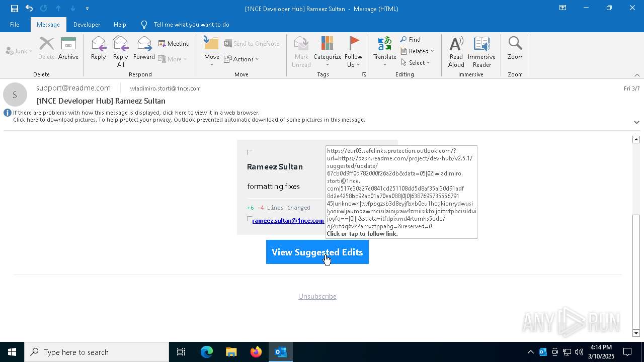Archive this message

click(68, 48)
